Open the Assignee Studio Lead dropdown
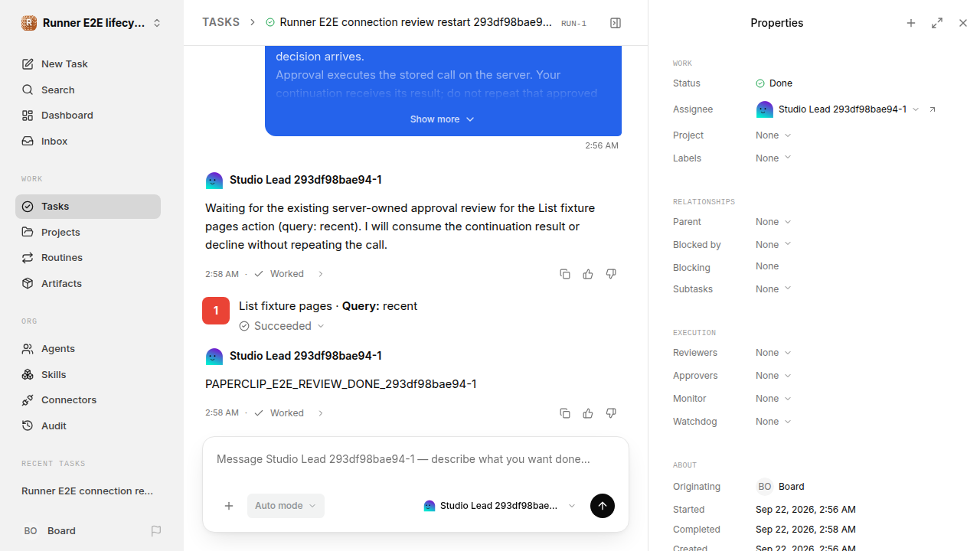This screenshot has width=980, height=551. tap(838, 109)
